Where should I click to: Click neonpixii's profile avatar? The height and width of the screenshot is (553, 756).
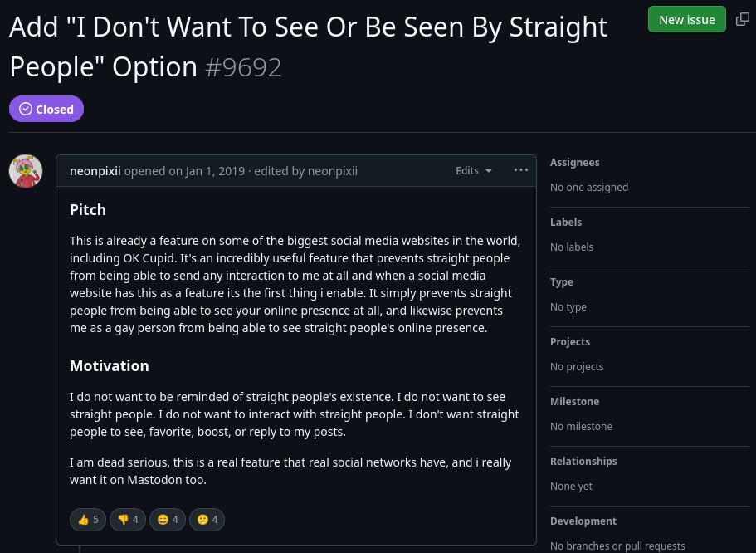pyautogui.click(x=26, y=171)
